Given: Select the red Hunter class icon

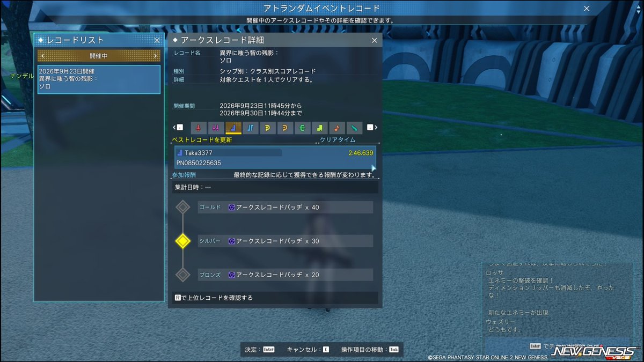Looking at the screenshot, I should point(198,128).
